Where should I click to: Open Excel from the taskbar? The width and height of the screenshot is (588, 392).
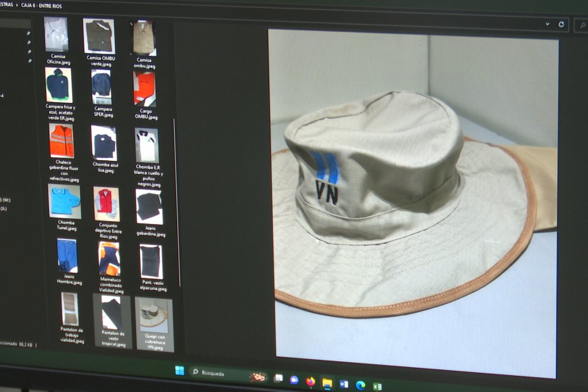coord(377,386)
